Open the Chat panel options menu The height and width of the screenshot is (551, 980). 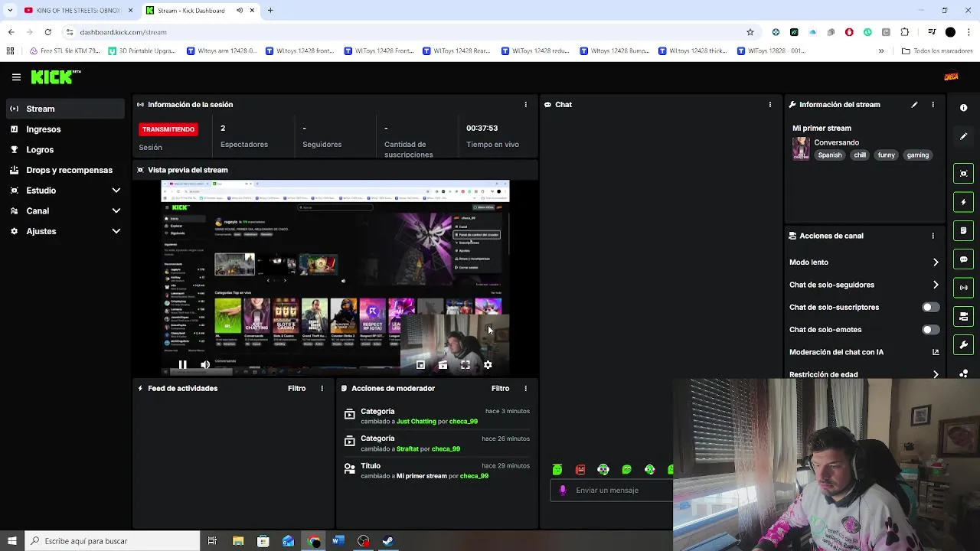pos(770,105)
